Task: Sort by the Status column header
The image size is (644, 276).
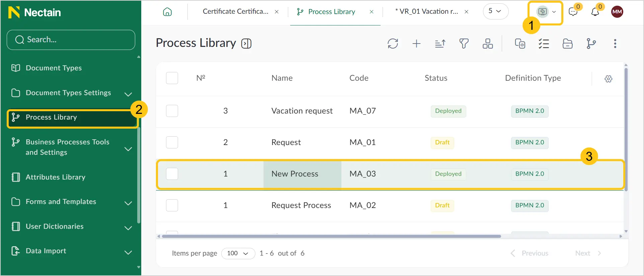Action: 436,78
